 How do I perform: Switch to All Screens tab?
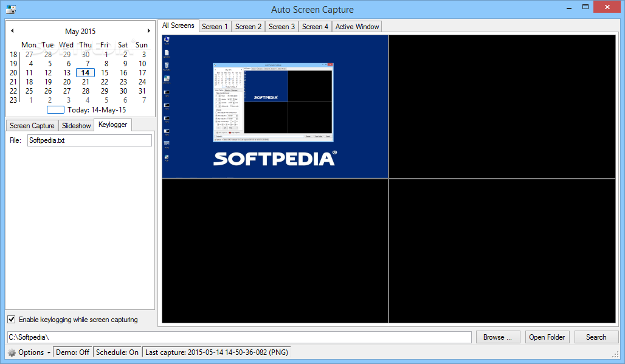(x=178, y=26)
